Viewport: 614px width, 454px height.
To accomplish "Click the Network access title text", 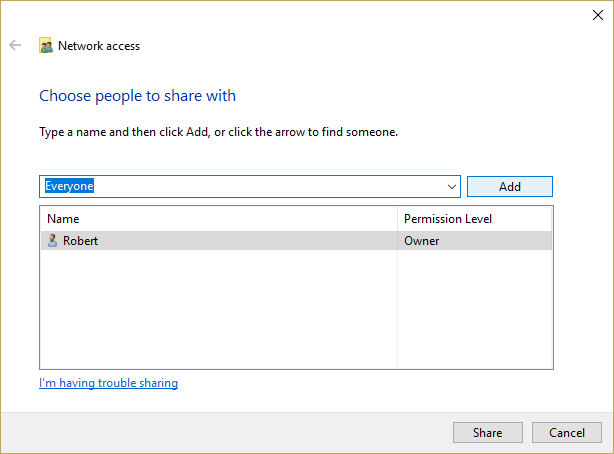I will pos(99,46).
